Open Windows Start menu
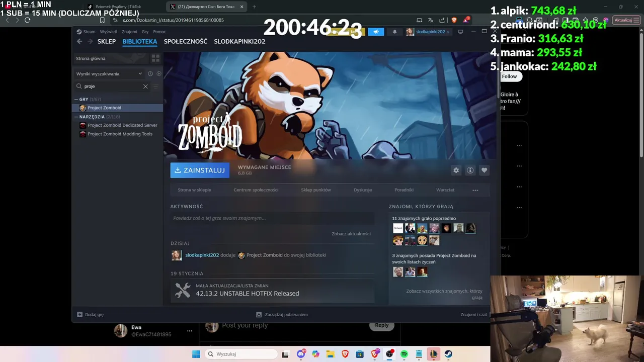The width and height of the screenshot is (644, 362). (x=196, y=354)
